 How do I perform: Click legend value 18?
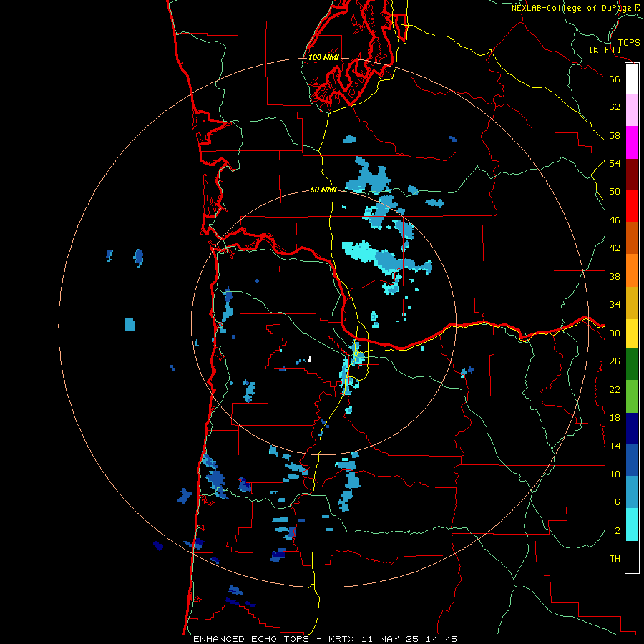click(x=615, y=418)
